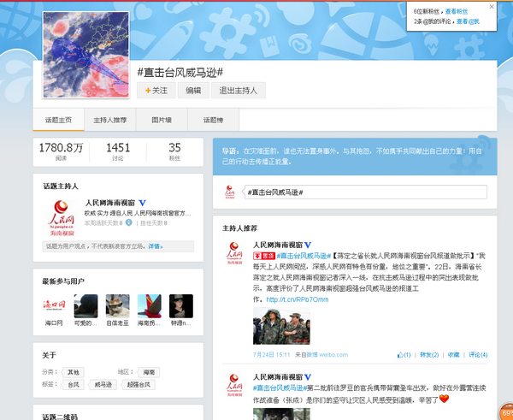
Task: Click the 海南 region tag
Action: pos(149,372)
